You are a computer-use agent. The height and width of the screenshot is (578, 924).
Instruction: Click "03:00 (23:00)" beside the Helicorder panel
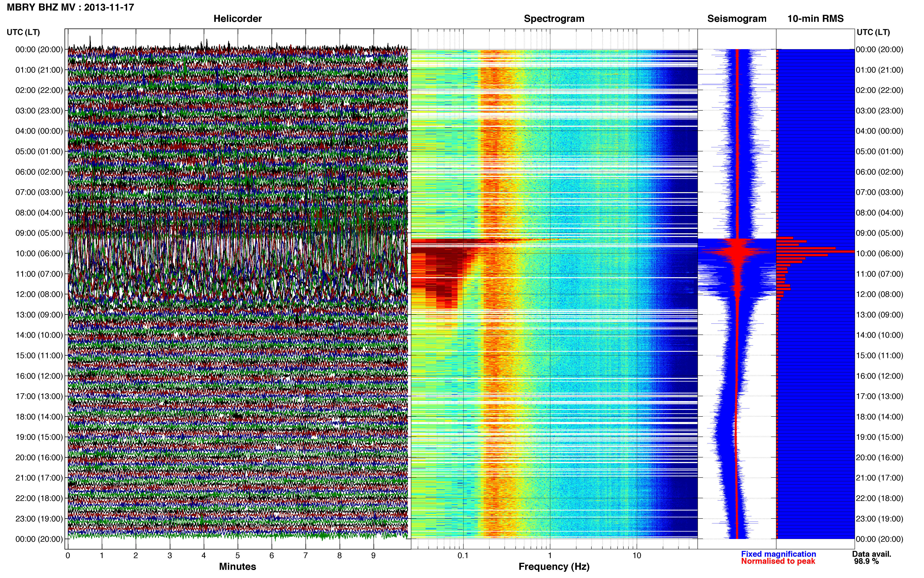pos(39,111)
